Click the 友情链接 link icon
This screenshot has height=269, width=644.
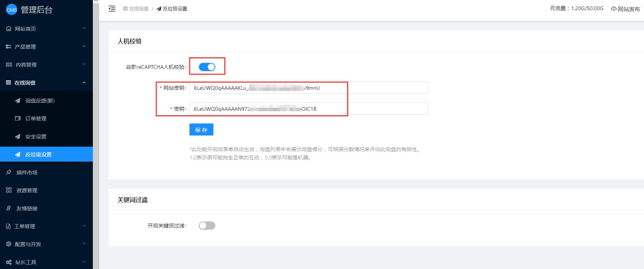(8, 208)
